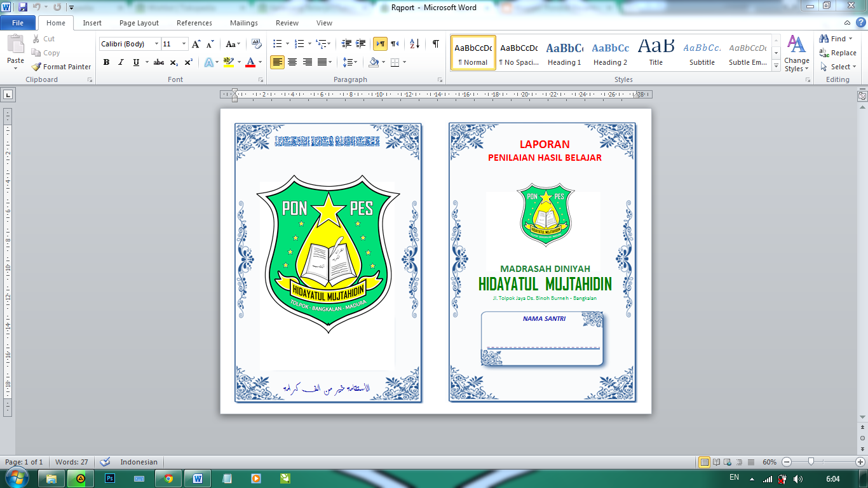This screenshot has width=868, height=488.
Task: Center-align the paragraph
Action: click(292, 62)
